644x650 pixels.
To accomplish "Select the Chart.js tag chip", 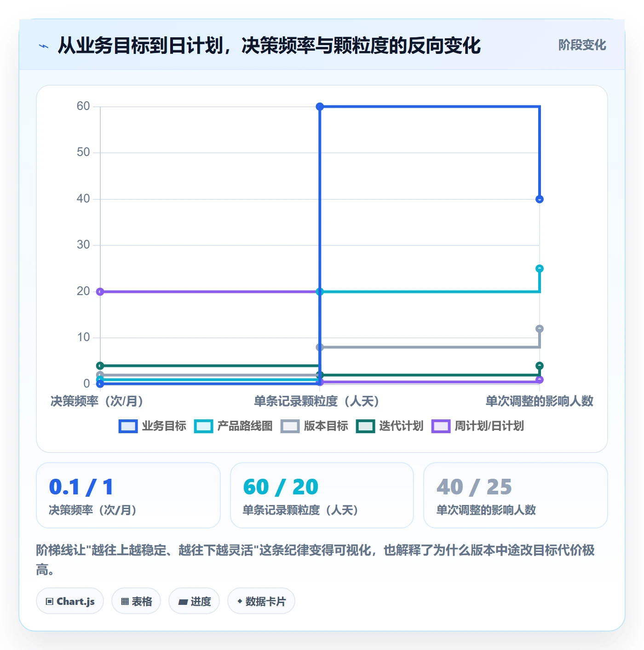I will [x=70, y=601].
